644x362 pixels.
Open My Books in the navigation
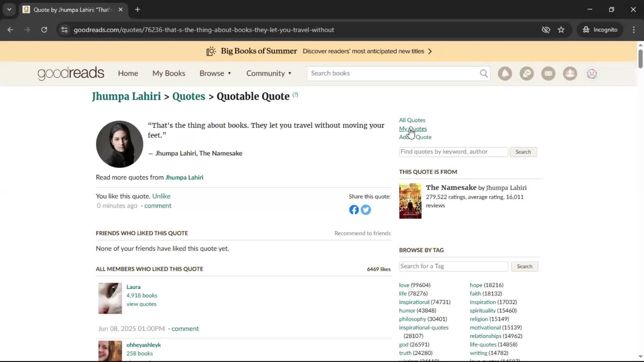(169, 73)
